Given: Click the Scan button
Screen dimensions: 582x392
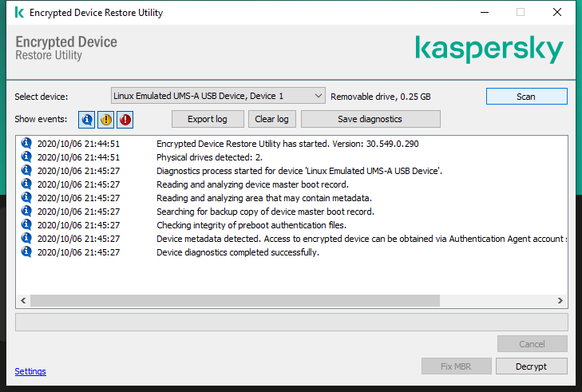Looking at the screenshot, I should click(526, 96).
